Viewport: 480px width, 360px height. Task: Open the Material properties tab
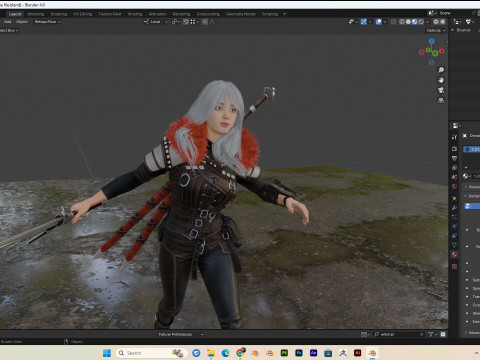454,255
